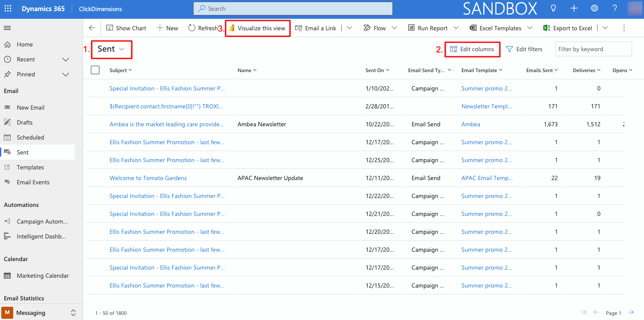Collapse the hamburger navigation menu
Screen dimensions: 644x320
tap(7, 28)
